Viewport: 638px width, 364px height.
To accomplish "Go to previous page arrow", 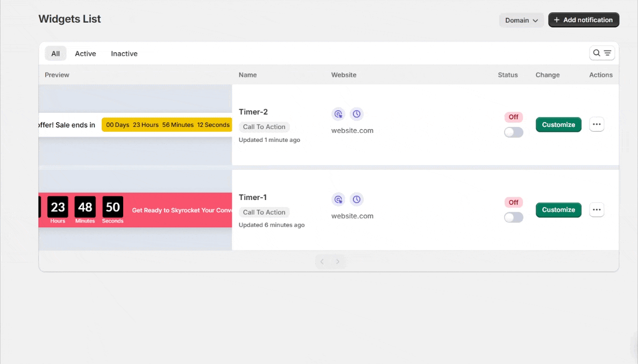I will pos(322,261).
